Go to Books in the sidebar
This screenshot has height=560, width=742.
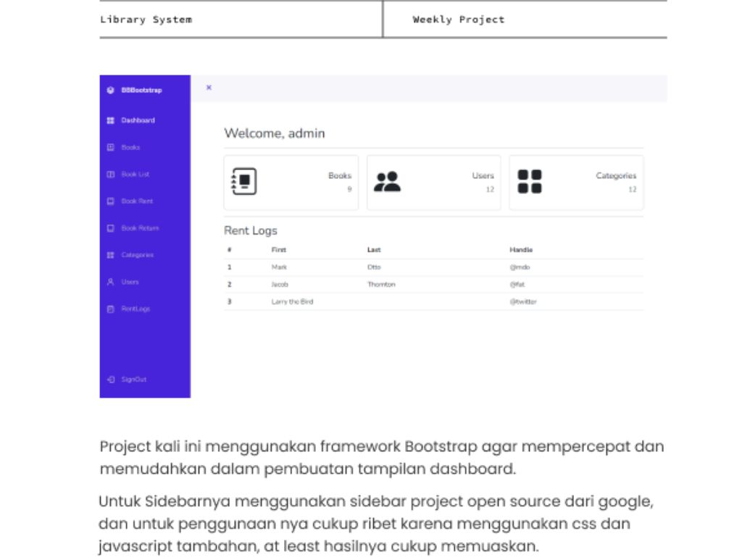130,148
